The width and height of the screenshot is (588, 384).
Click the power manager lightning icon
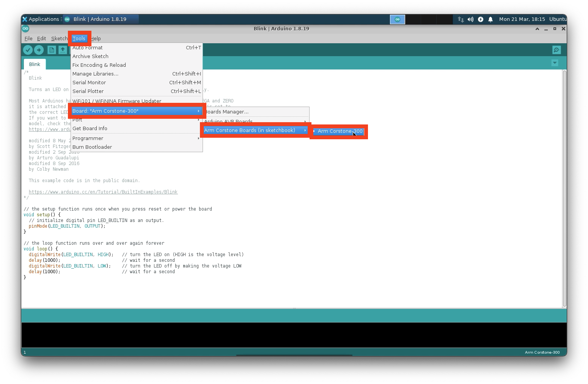coord(480,19)
